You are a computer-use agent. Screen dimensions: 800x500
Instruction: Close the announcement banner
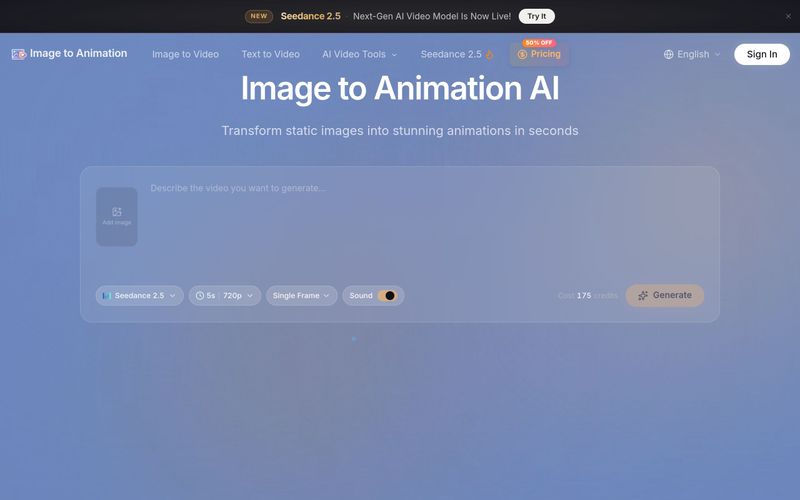(788, 16)
